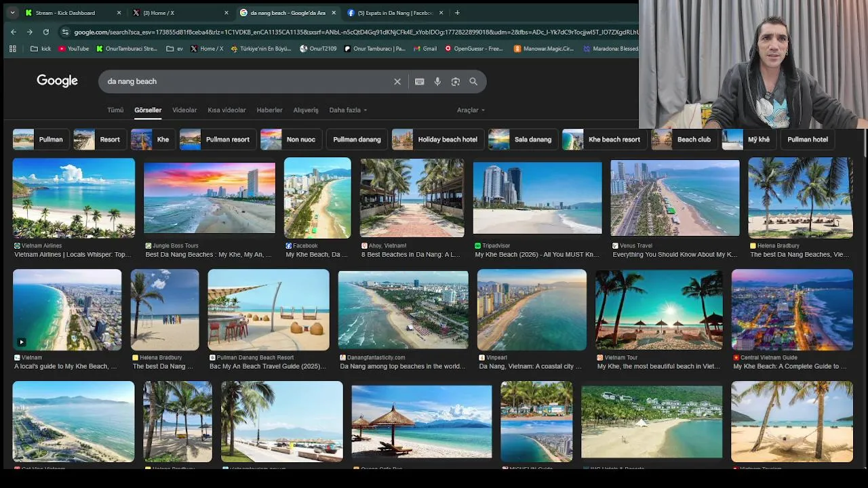Open the Central Vietnam Guide night image
Image resolution: width=868 pixels, height=488 pixels.
click(792, 310)
